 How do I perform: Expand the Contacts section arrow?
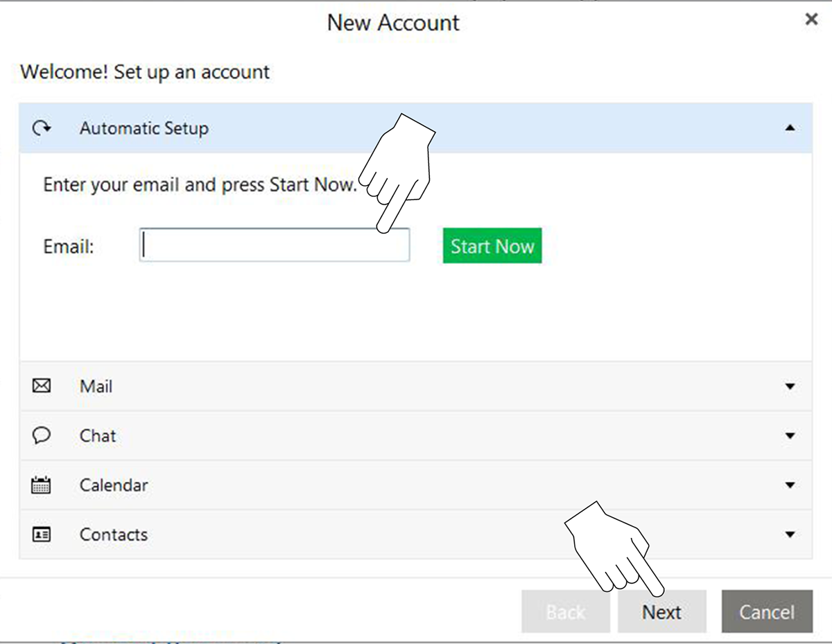pos(790,534)
